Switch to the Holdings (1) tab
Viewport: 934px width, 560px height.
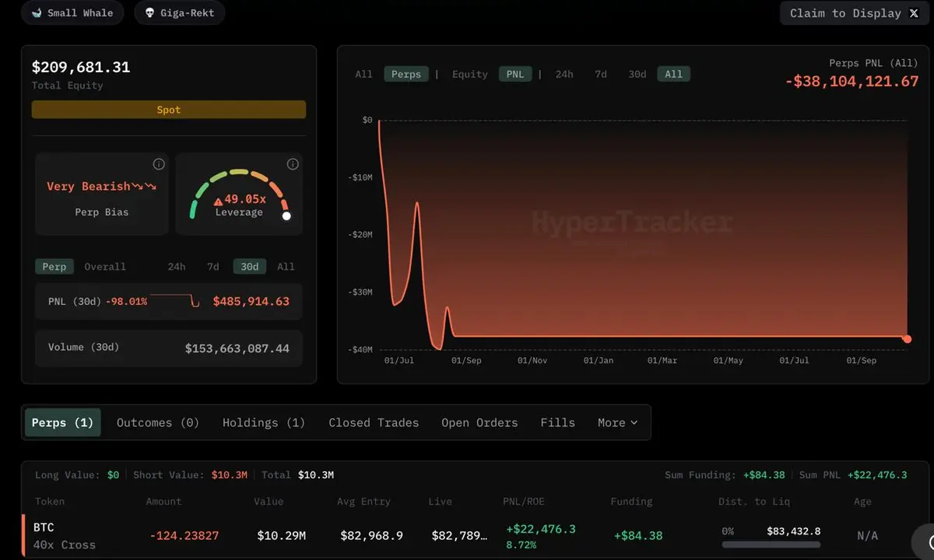pos(264,422)
